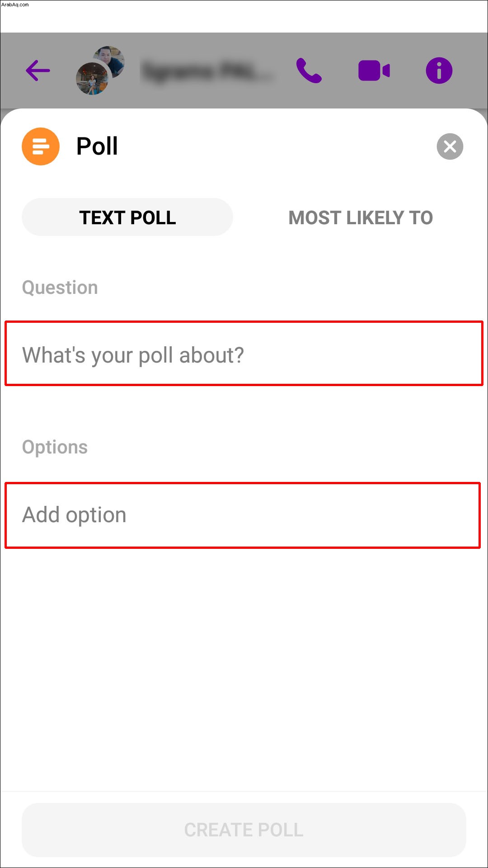
Task: Open the blurred group chat name
Action: coord(208,71)
